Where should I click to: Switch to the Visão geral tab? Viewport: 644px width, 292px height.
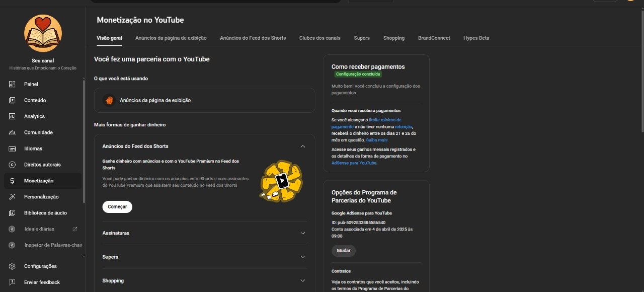point(109,38)
